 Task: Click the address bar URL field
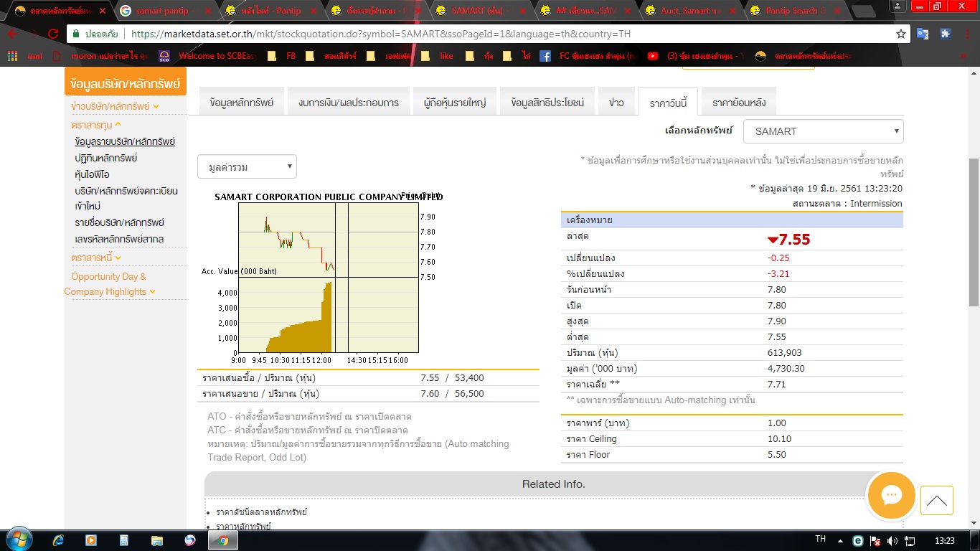488,34
